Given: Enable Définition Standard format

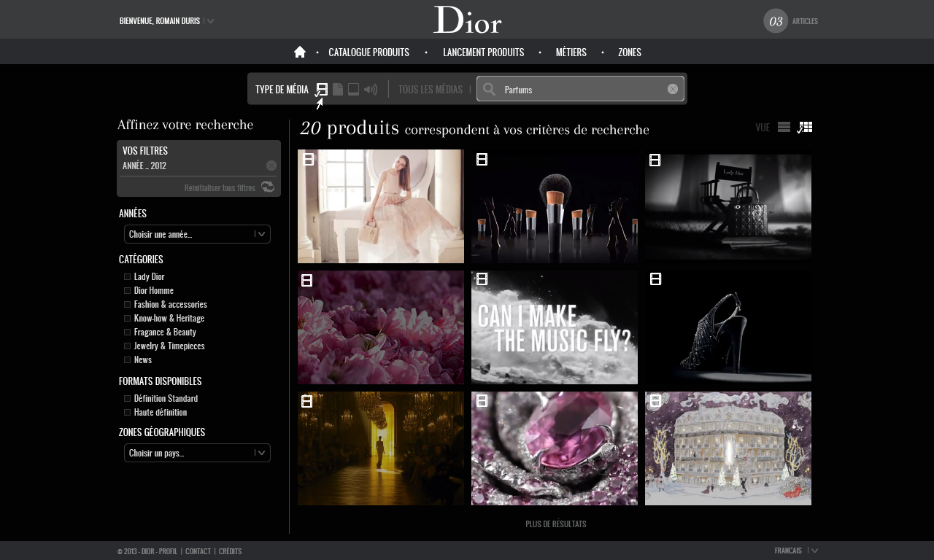Looking at the screenshot, I should [127, 398].
